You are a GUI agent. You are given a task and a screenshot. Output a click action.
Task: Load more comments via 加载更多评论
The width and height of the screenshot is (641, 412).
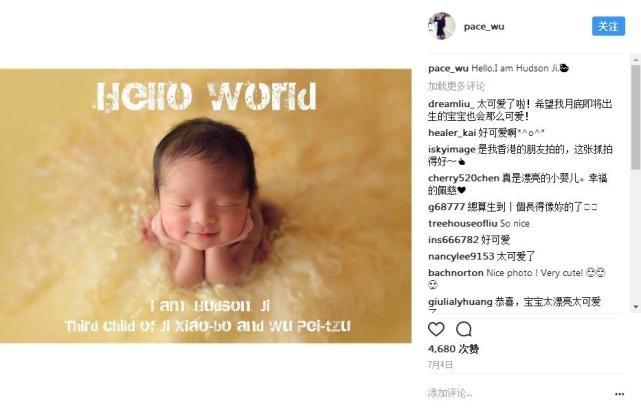point(456,86)
